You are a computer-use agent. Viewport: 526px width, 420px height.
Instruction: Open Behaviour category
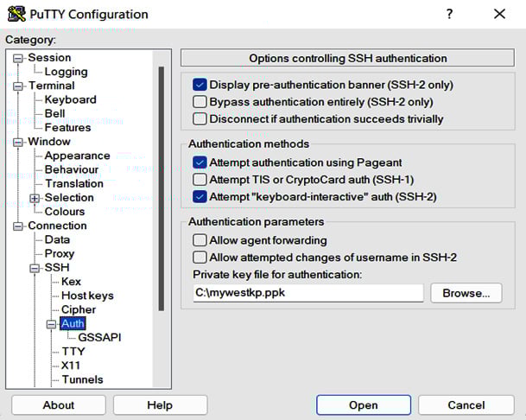(72, 169)
